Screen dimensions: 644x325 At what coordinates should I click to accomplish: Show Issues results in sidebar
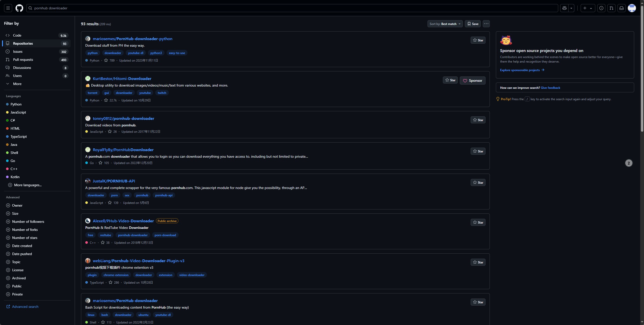(x=37, y=51)
